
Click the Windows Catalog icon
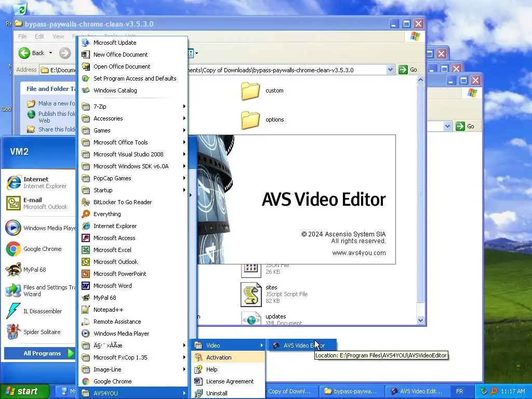tap(86, 90)
